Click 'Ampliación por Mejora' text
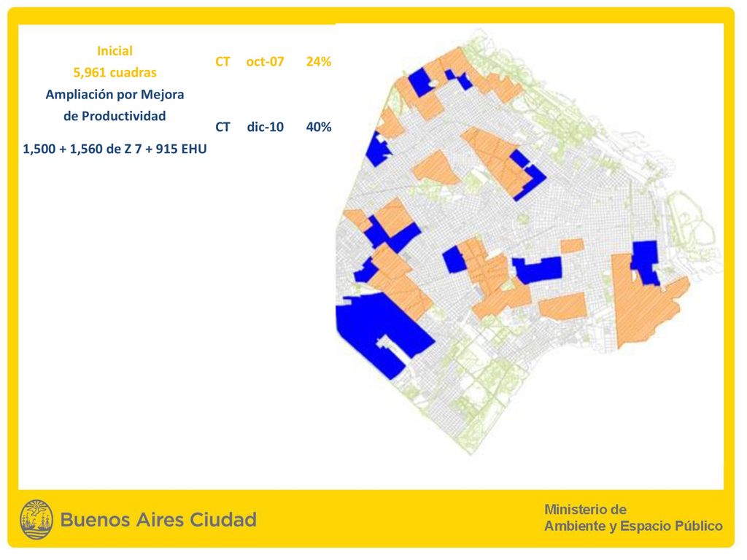 tap(115, 94)
